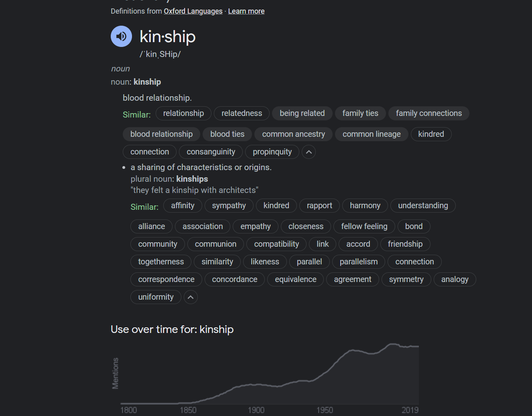The height and width of the screenshot is (416, 532).
Task: Click the 'understanding' synonym chip
Action: coord(423,206)
